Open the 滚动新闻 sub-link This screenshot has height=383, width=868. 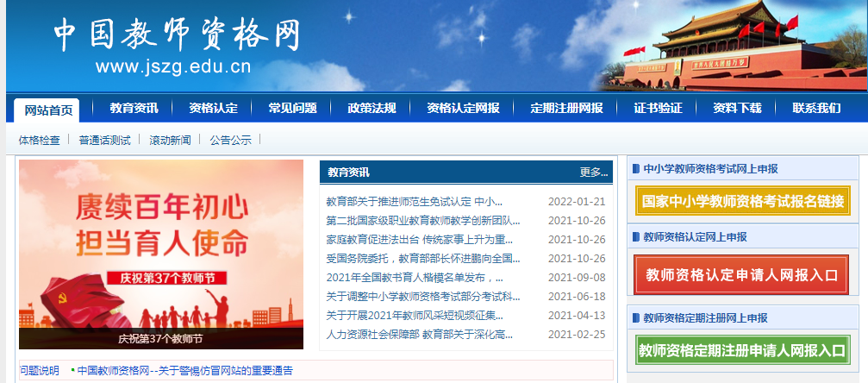click(170, 141)
